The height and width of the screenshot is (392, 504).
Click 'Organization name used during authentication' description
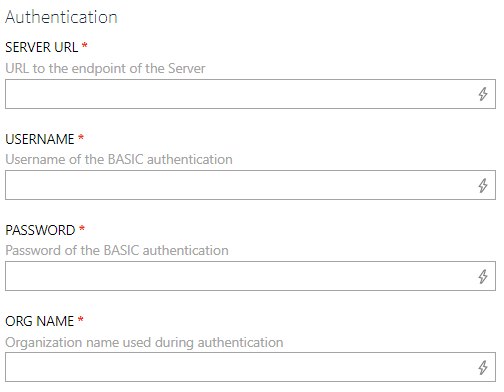144,342
